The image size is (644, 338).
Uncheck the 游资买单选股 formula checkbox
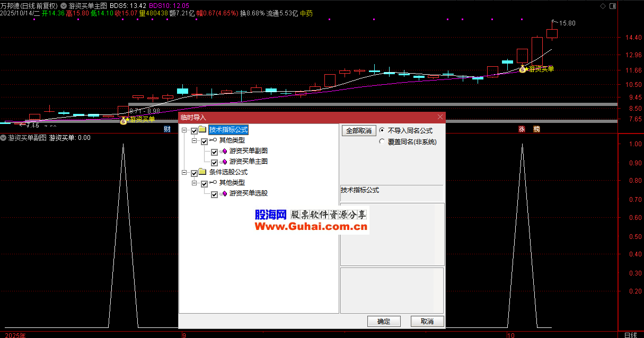214,194
